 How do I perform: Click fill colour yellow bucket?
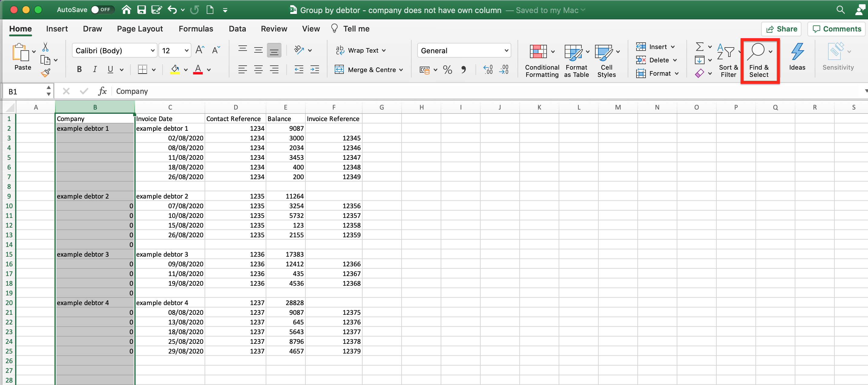pos(175,69)
